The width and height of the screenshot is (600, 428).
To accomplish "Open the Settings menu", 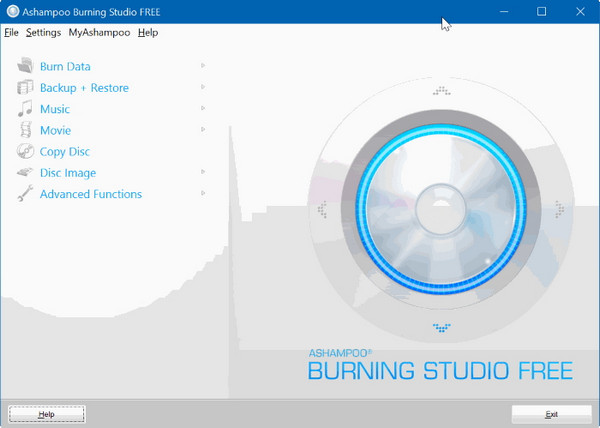I will coord(43,33).
